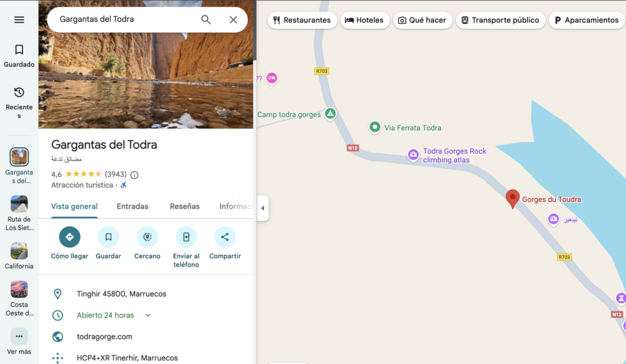Collapse the side panel with arrow handle
The height and width of the screenshot is (364, 626).
[262, 208]
